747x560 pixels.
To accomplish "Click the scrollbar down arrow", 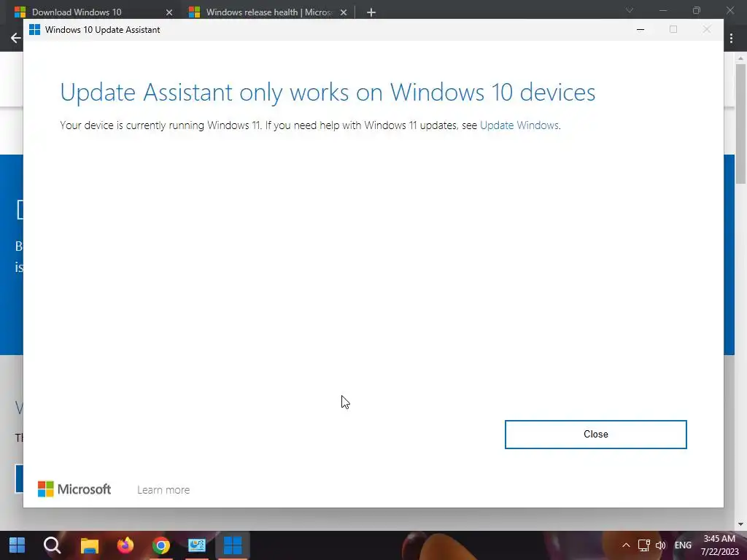I will (740, 524).
